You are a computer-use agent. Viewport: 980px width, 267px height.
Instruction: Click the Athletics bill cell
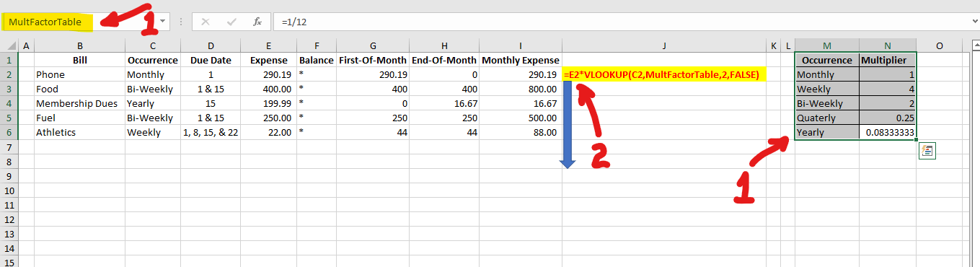click(79, 132)
